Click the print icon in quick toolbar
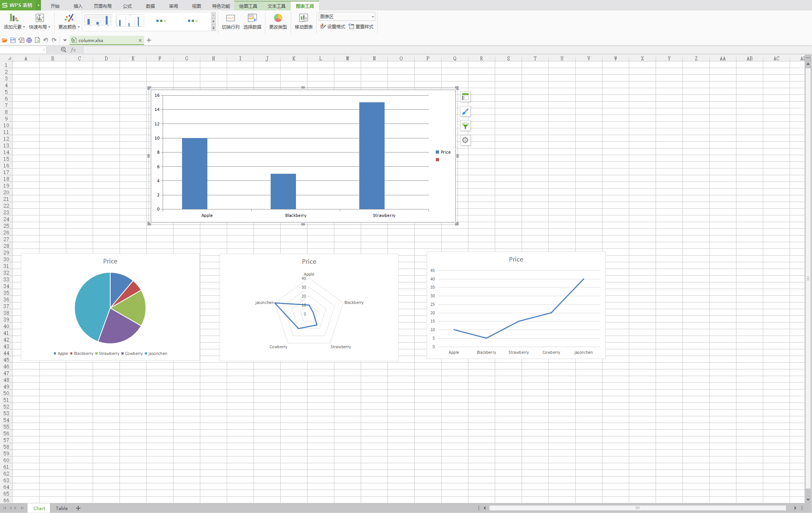 coord(29,40)
